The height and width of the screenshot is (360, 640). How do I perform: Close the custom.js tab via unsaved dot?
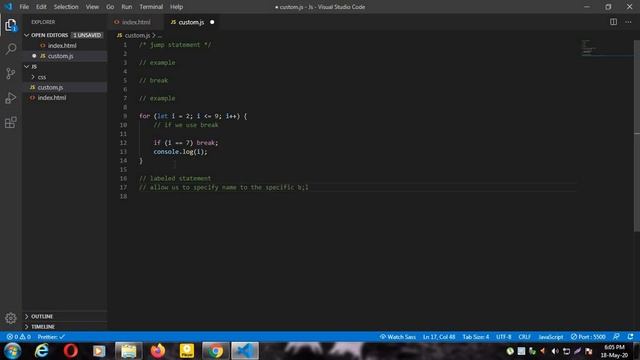point(212,22)
